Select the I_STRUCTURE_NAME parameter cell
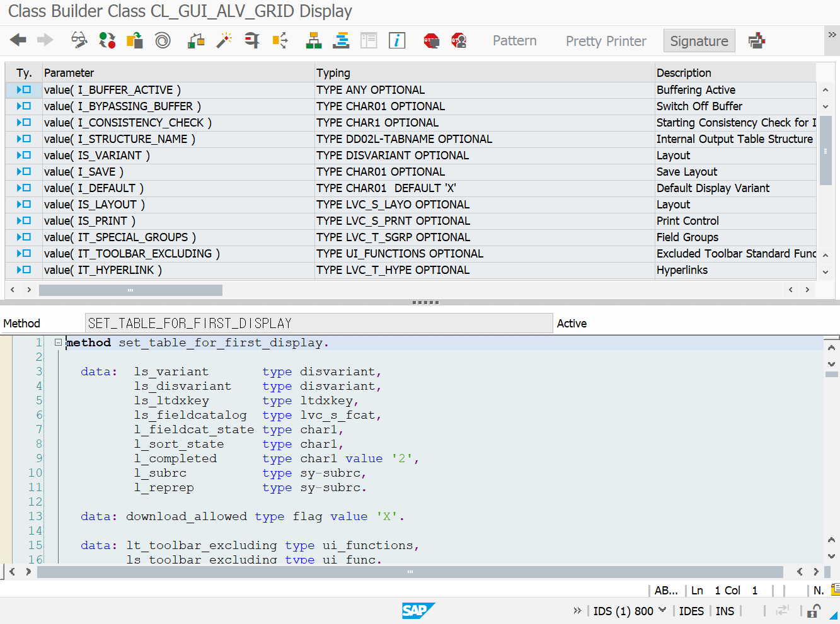The height and width of the screenshot is (624, 840). [178, 139]
